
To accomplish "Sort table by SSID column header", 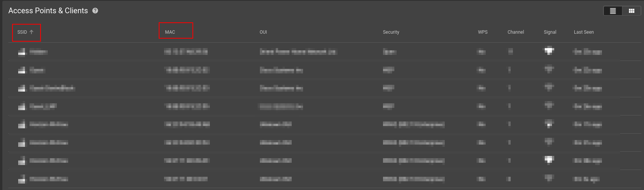I will coord(22,32).
